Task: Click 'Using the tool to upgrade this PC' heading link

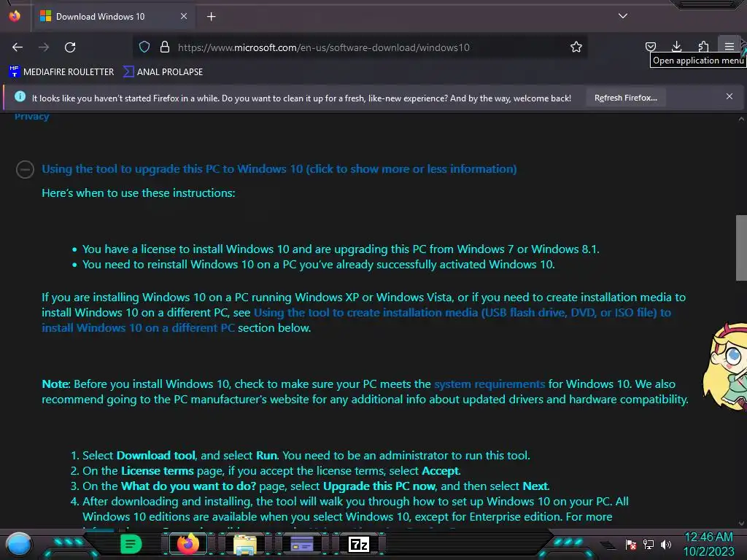Action: pyautogui.click(x=279, y=169)
